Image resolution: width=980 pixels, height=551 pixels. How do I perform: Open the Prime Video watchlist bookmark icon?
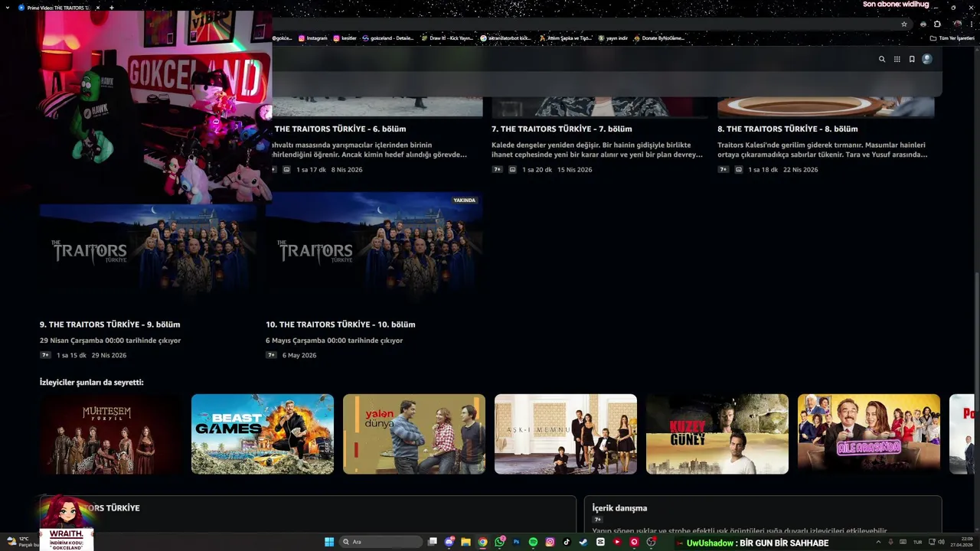coord(912,59)
